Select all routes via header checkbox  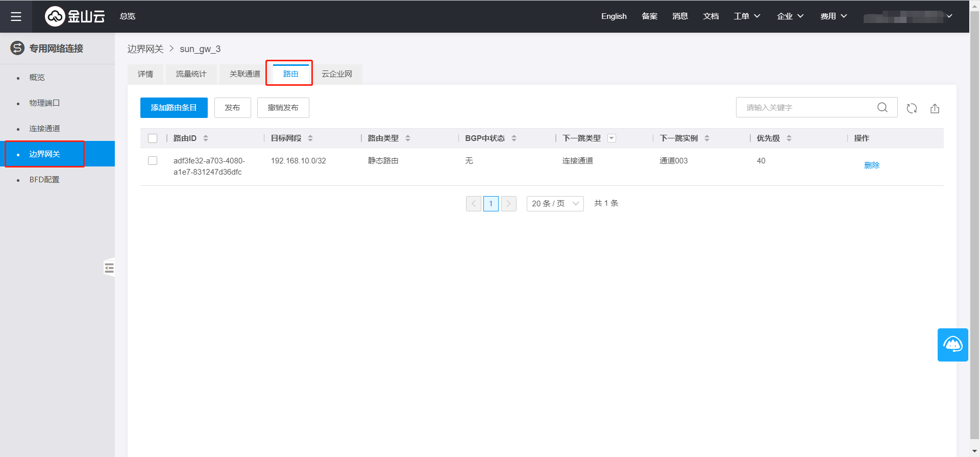(153, 138)
